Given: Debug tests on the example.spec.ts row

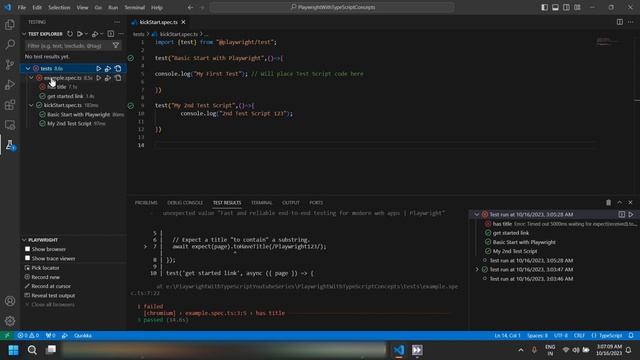Looking at the screenshot, I should click(x=108, y=78).
